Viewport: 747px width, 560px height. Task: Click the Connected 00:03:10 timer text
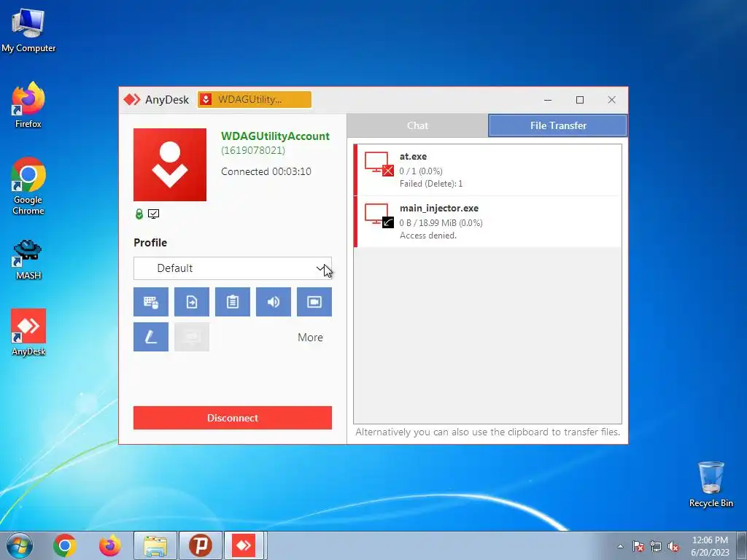pyautogui.click(x=266, y=171)
